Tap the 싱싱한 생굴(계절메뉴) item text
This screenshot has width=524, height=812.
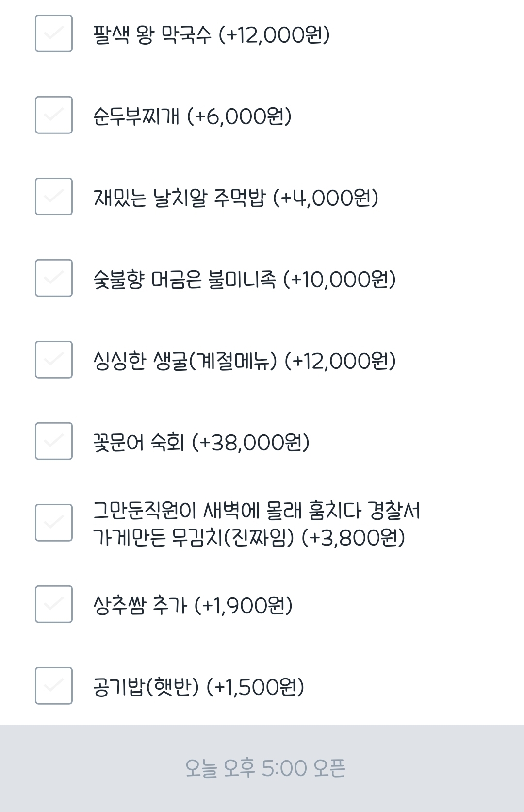coord(185,361)
